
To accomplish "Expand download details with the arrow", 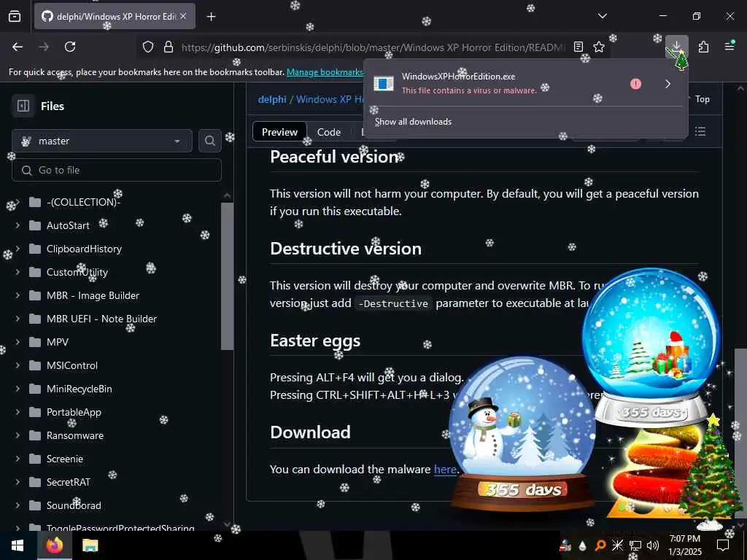I will (x=668, y=84).
